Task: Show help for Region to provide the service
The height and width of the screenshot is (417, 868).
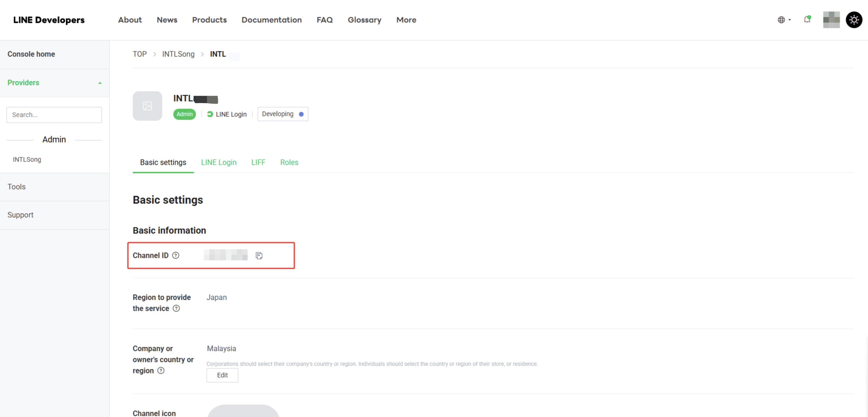Action: 176,308
